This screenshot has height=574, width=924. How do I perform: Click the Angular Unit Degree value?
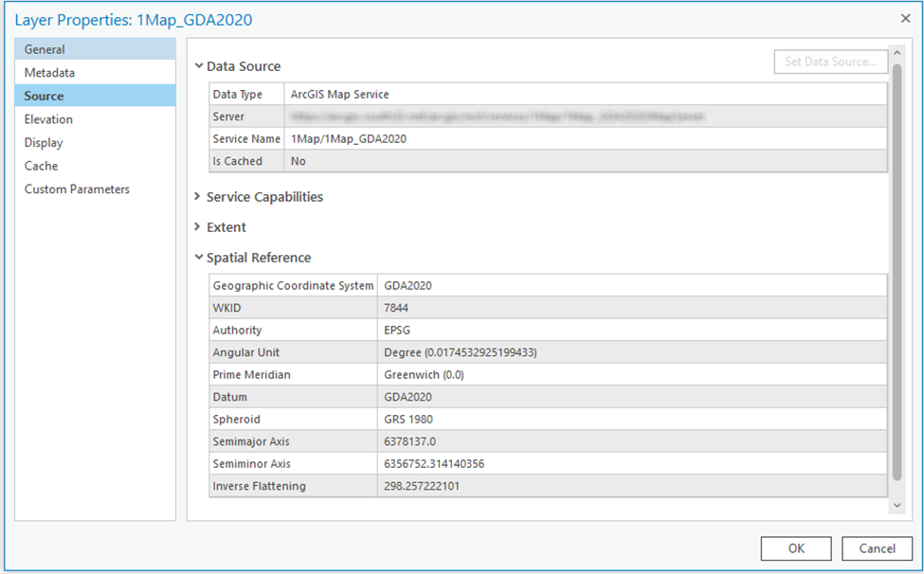461,352
